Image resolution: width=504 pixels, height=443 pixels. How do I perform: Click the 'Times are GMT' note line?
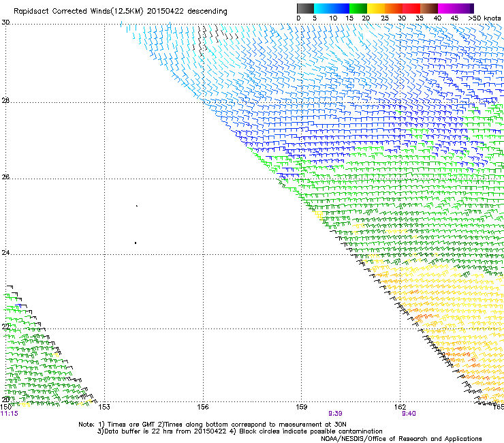click(x=212, y=425)
